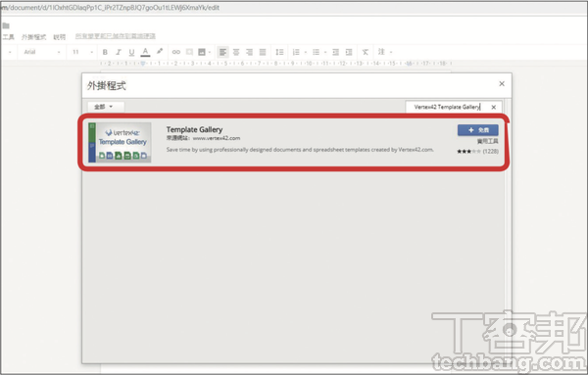This screenshot has height=375, width=588.
Task: Click the Template Gallery star rating (1228)
Action: pyautogui.click(x=478, y=152)
